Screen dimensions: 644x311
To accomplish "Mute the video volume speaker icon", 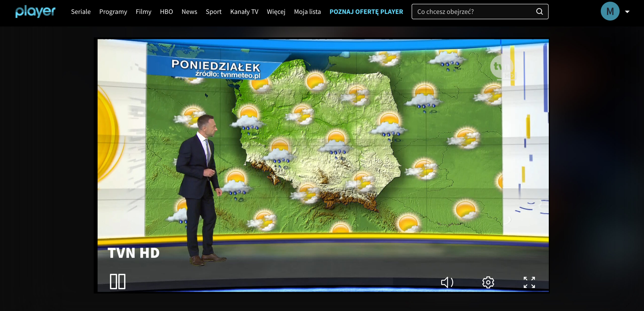I will coord(447,282).
